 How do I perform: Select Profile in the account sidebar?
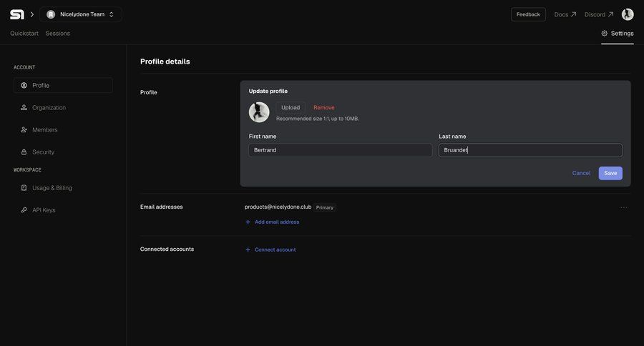pos(63,85)
